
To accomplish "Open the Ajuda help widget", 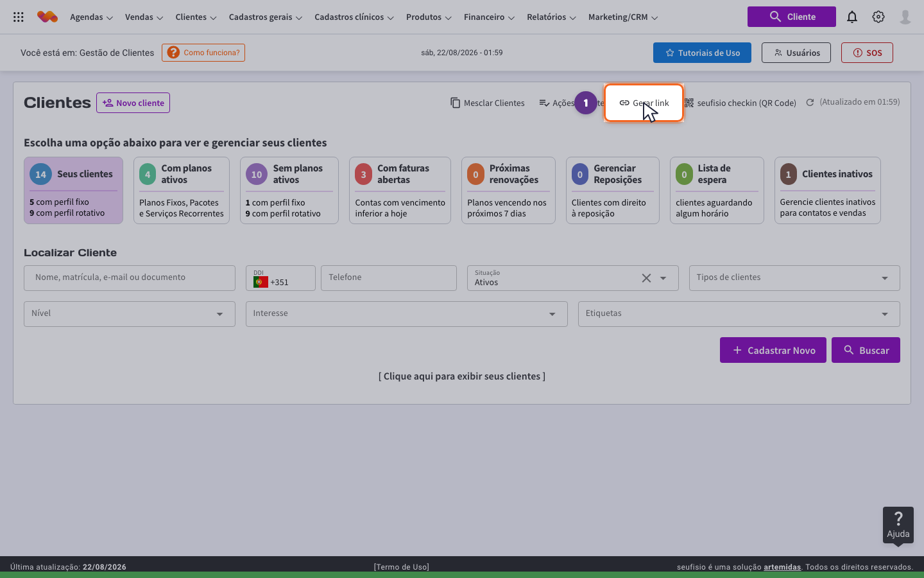I will 898,525.
